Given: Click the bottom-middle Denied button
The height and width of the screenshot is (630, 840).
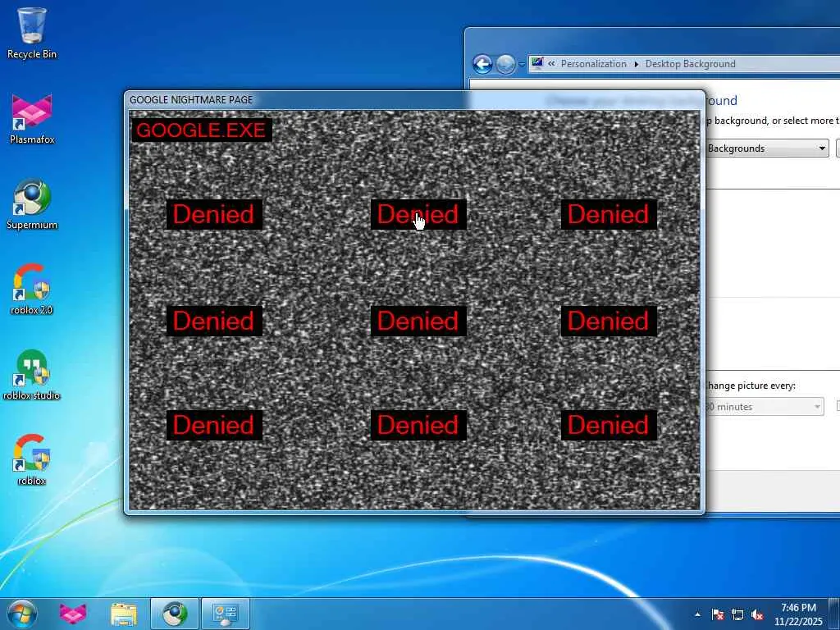Looking at the screenshot, I should [418, 425].
